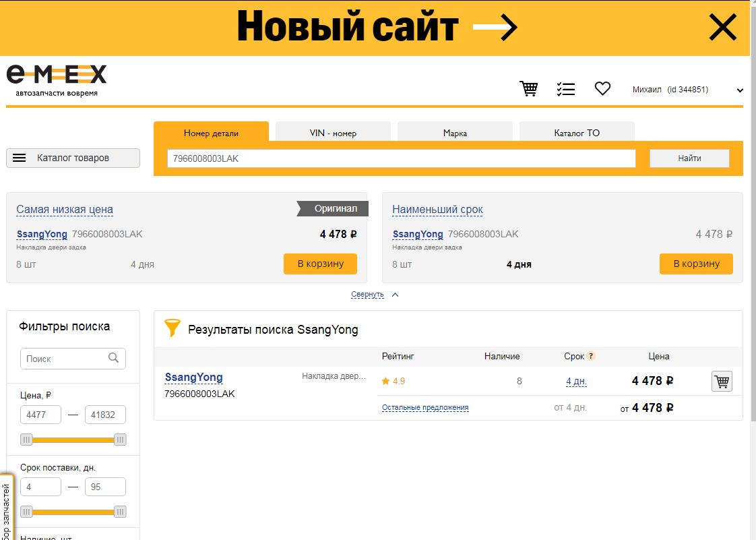Viewport: 756px width, 540px height.
Task: Click the part number search field
Action: point(401,158)
